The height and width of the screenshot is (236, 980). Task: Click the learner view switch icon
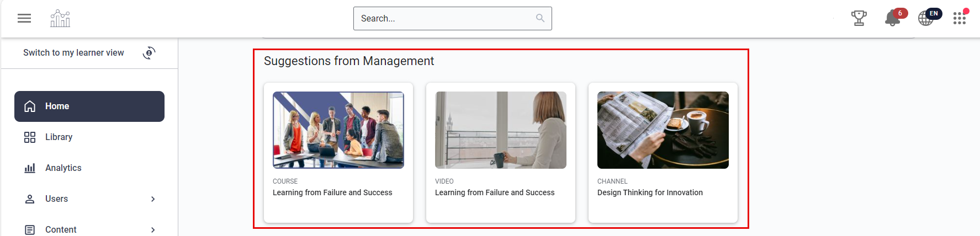click(149, 53)
